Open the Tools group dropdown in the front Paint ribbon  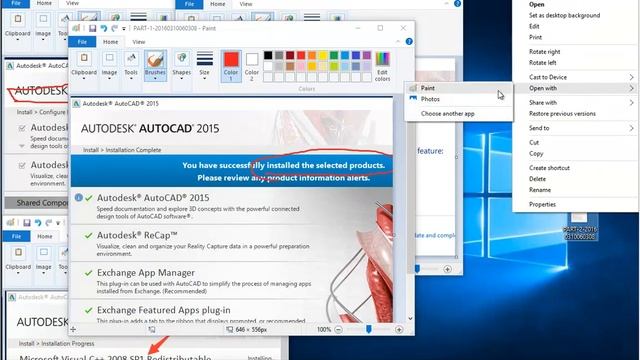click(x=131, y=65)
